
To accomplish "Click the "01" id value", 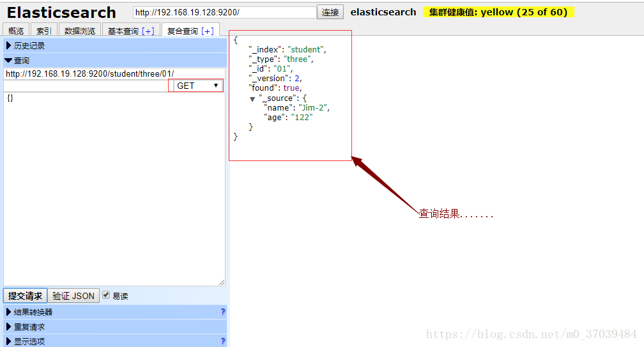I will [x=282, y=69].
